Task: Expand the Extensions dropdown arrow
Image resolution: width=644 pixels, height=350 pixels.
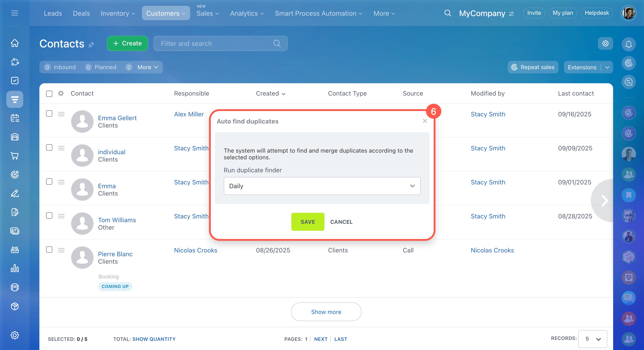Action: click(x=607, y=67)
